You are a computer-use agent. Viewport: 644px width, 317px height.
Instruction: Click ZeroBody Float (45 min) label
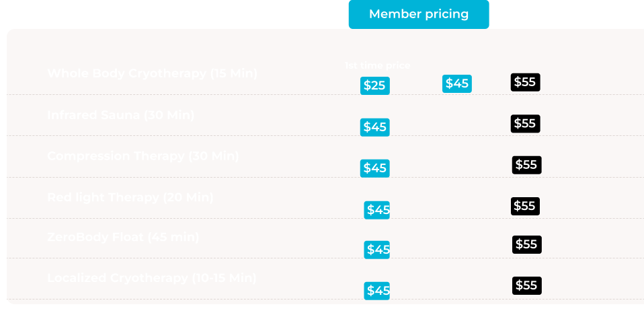tap(123, 237)
